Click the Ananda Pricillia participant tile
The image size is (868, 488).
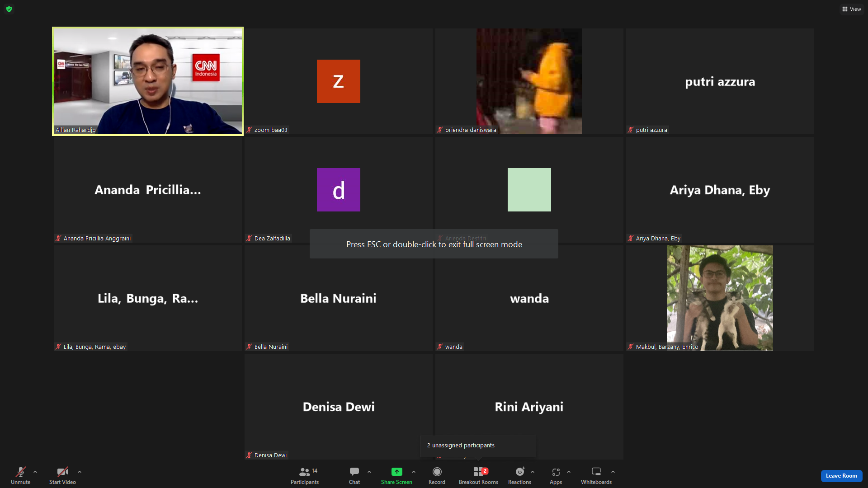pos(148,190)
